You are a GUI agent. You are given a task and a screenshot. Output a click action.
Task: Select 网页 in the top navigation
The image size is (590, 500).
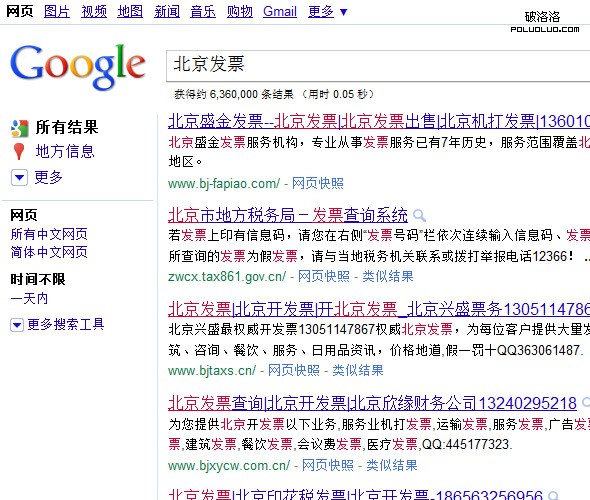(20, 11)
